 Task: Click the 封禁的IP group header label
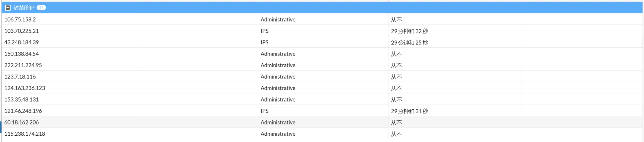(x=24, y=8)
